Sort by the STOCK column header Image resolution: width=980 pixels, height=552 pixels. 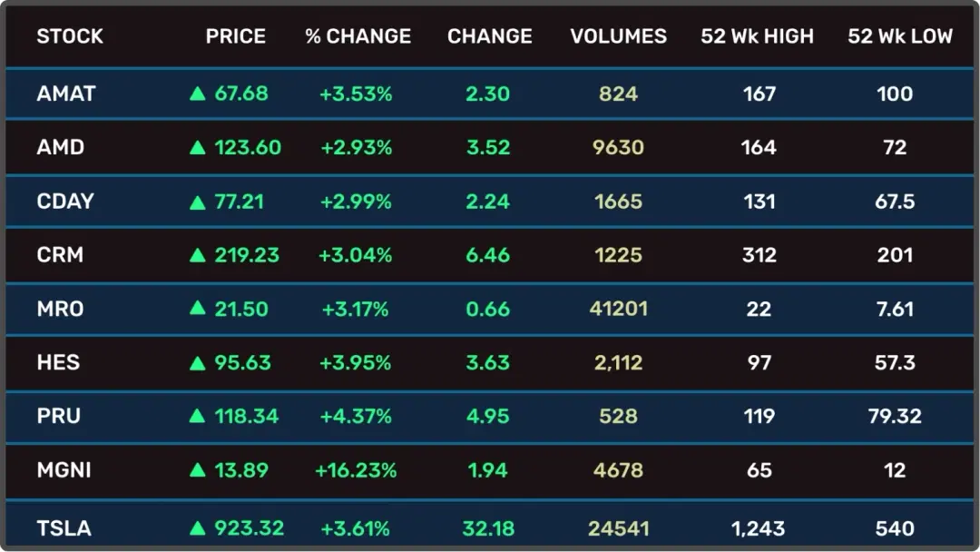pyautogui.click(x=70, y=36)
